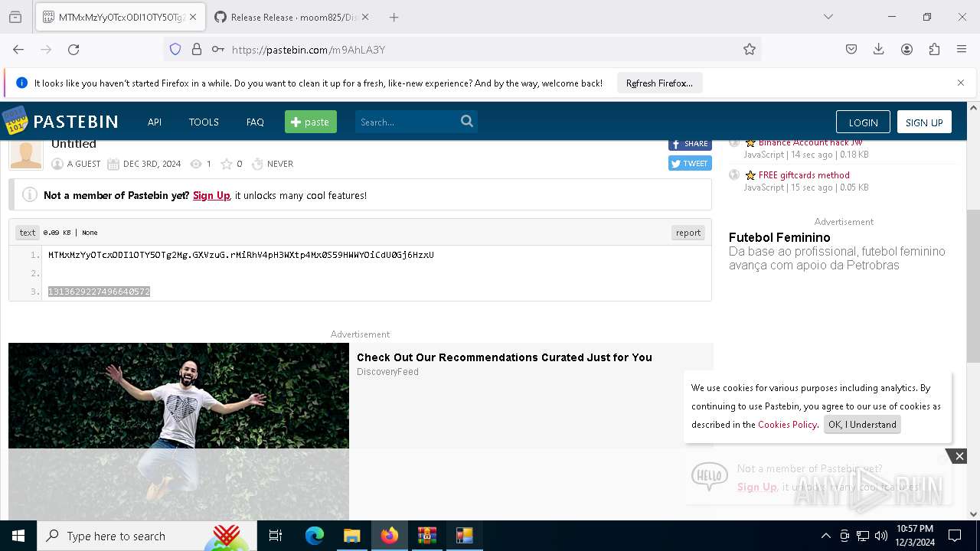Save page to Pocket
This screenshot has width=980, height=551.
[851, 49]
